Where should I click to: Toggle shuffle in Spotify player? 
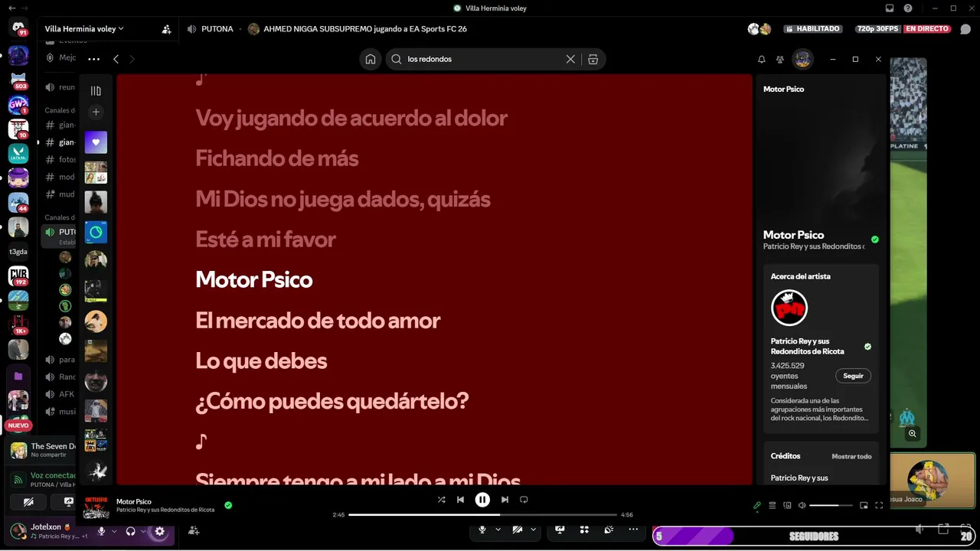pos(441,500)
